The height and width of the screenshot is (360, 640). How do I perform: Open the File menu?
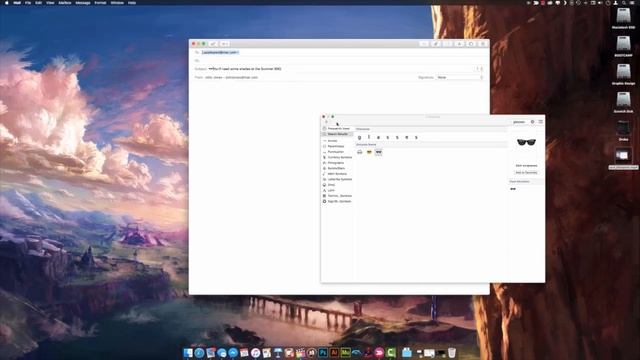pos(28,2)
